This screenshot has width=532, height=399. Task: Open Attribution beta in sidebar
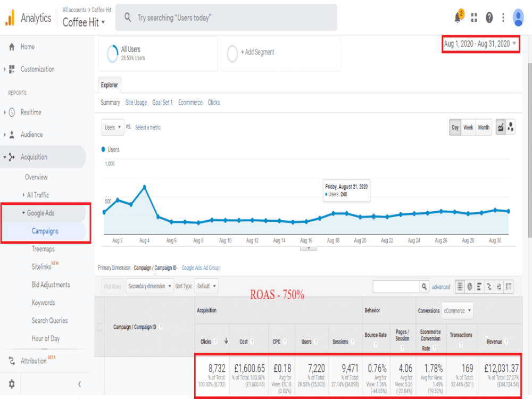33,361
